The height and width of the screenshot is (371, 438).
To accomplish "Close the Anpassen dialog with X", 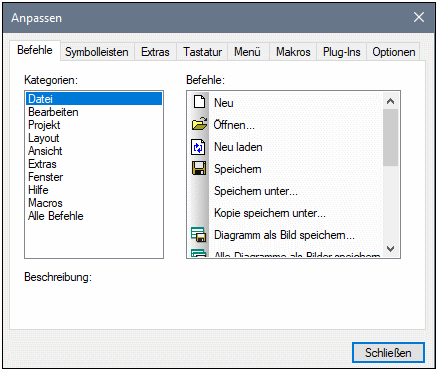I will (419, 17).
